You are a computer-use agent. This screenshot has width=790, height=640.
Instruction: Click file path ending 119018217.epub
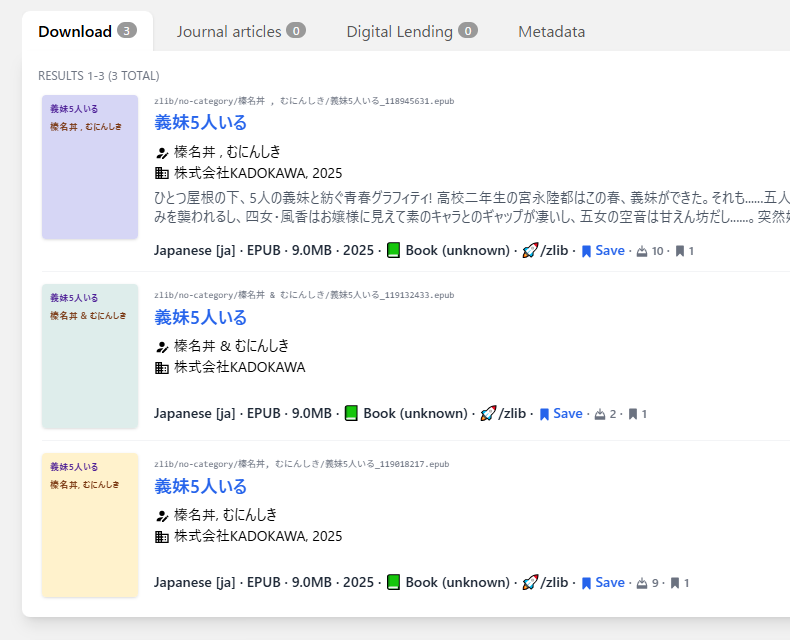click(x=302, y=464)
